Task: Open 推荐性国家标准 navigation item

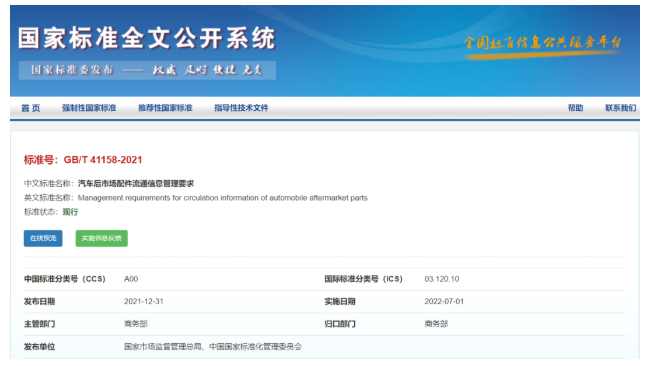Action: (165, 108)
